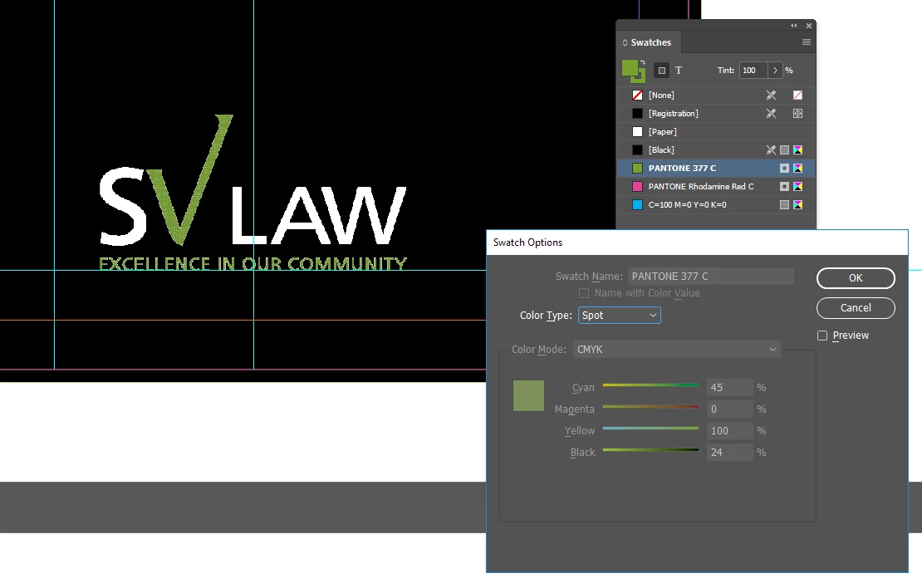Select the [Registration] swatch row
The height and width of the screenshot is (588, 922).
click(x=716, y=114)
